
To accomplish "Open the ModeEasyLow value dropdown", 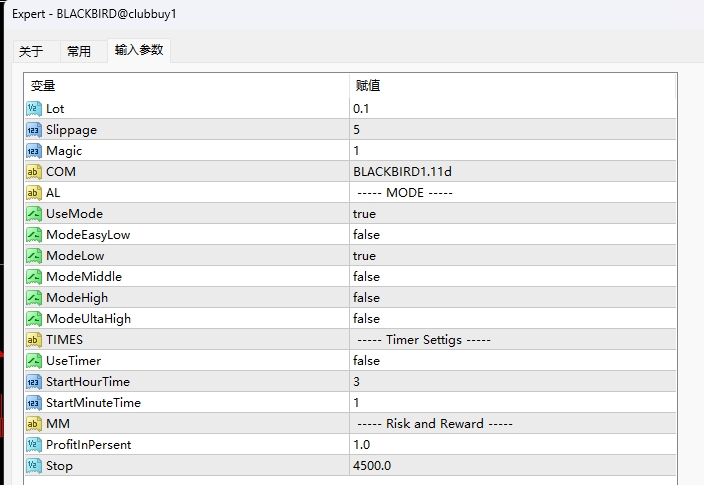I will pyautogui.click(x=367, y=235).
